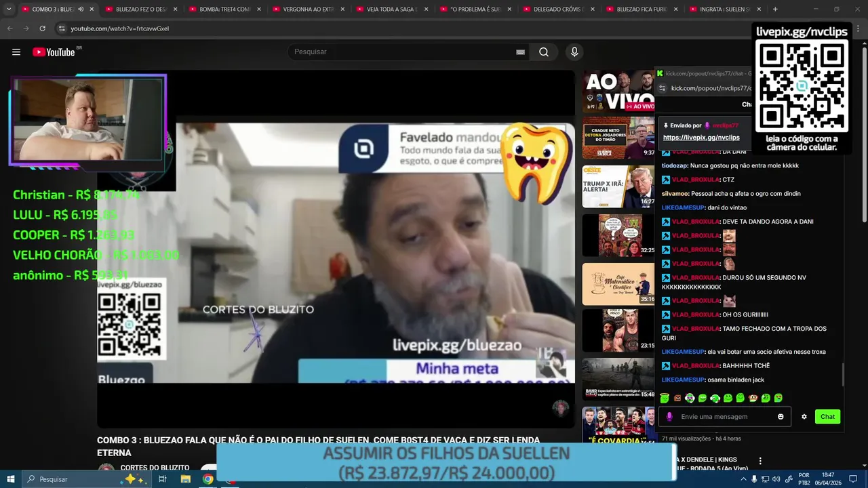
Task: Open the AO VIVO live video thumbnail
Action: [618, 91]
